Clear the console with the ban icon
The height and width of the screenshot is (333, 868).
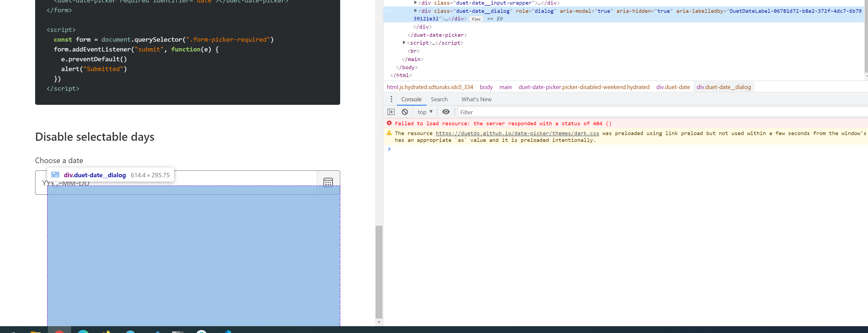[x=405, y=112]
